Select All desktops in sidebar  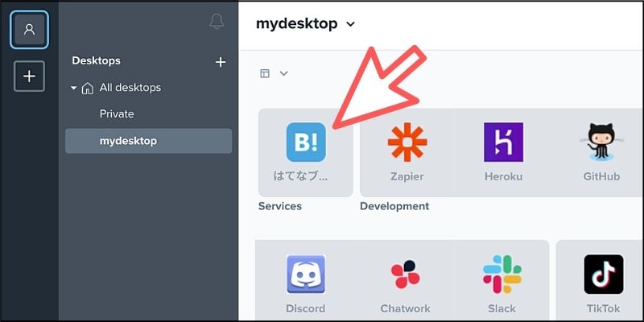coord(130,88)
